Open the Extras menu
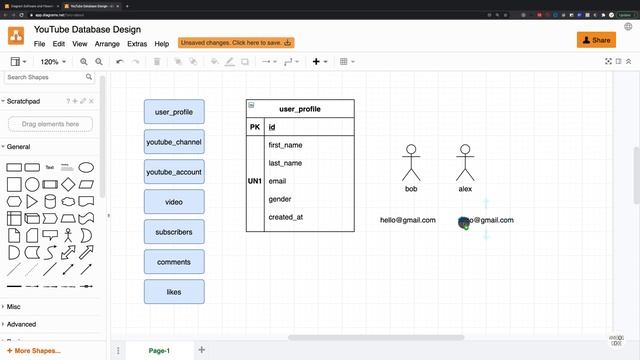The height and width of the screenshot is (360, 640). click(137, 44)
